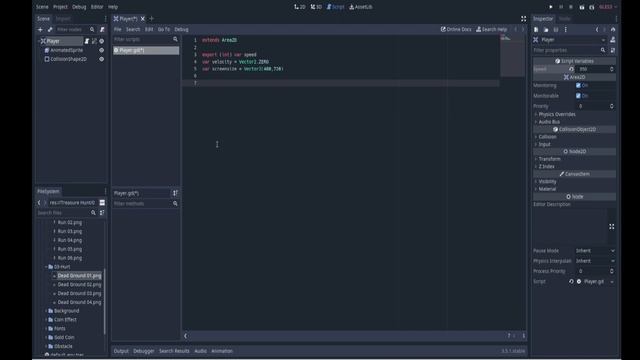Add a new child node with plus icon

tap(40, 29)
